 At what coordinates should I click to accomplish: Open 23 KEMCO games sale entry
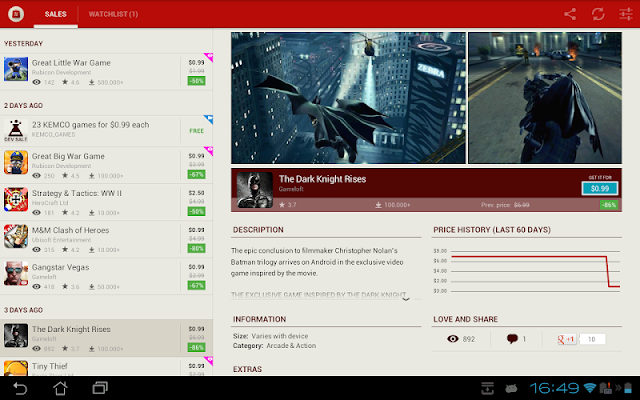coord(106,131)
